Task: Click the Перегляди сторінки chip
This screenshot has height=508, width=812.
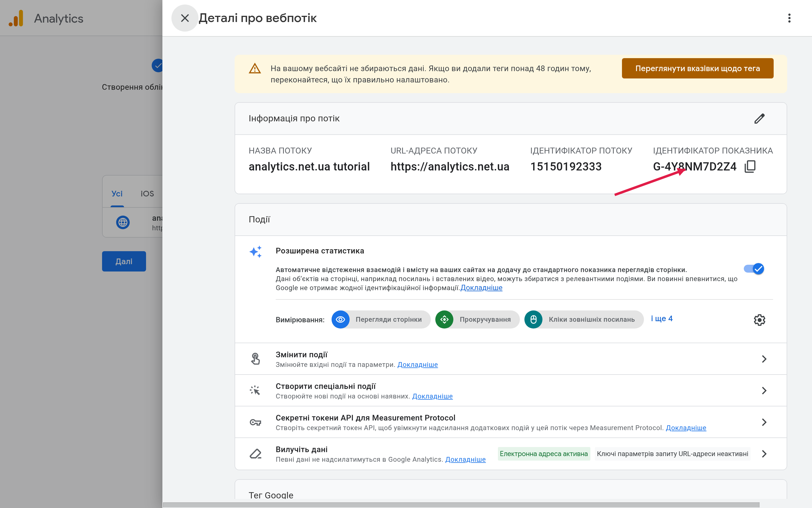Action: 381,319
